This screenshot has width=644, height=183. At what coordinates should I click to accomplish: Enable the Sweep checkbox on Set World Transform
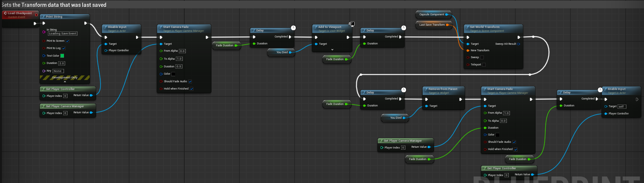(x=482, y=57)
